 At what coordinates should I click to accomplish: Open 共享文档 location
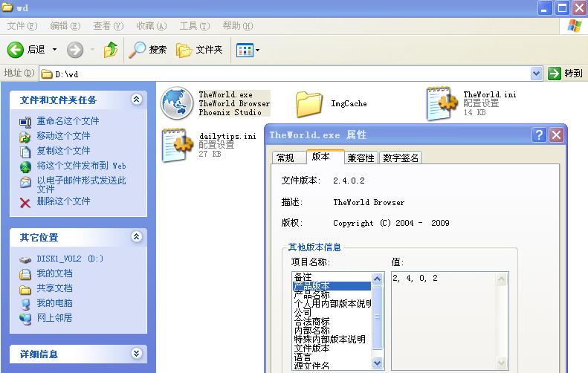click(x=54, y=288)
